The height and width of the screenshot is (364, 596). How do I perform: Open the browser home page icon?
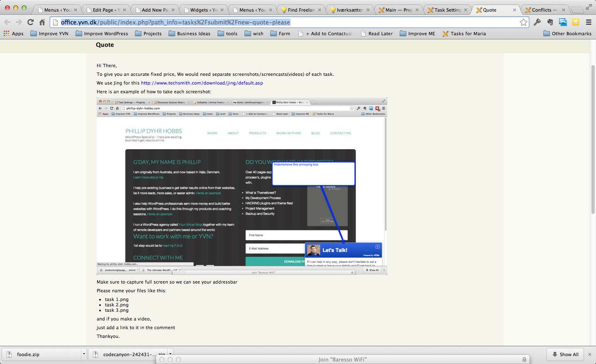(42, 22)
